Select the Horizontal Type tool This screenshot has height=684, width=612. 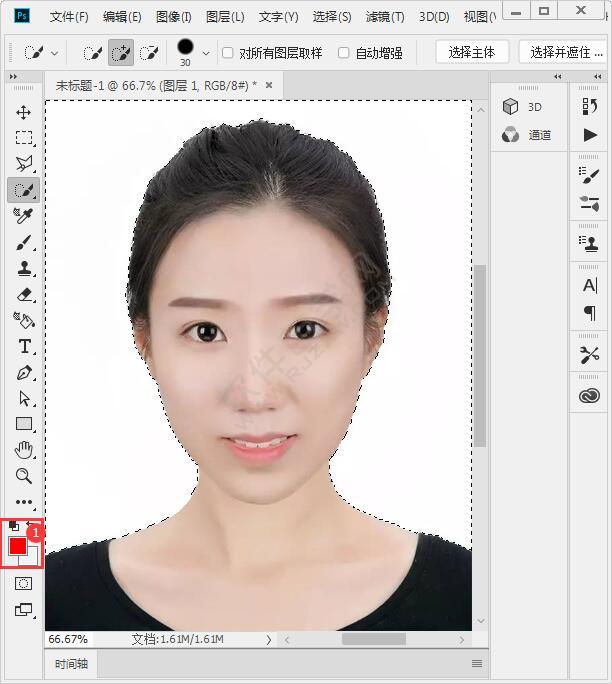pos(24,346)
